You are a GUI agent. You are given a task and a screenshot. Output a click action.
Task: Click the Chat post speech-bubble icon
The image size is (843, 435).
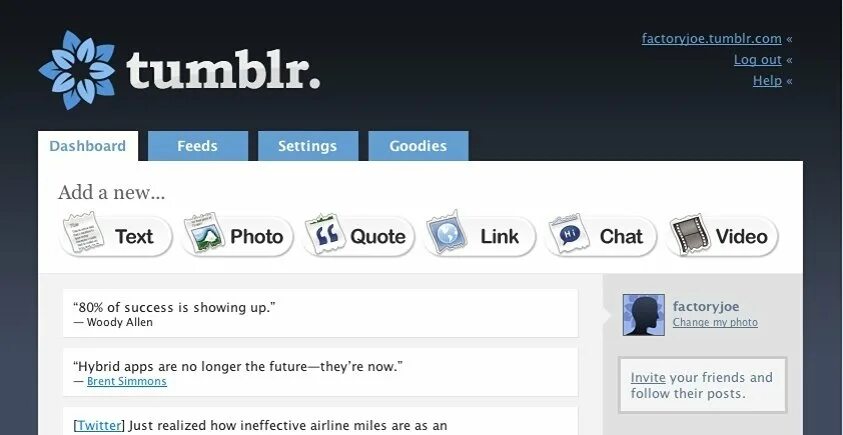click(x=569, y=233)
